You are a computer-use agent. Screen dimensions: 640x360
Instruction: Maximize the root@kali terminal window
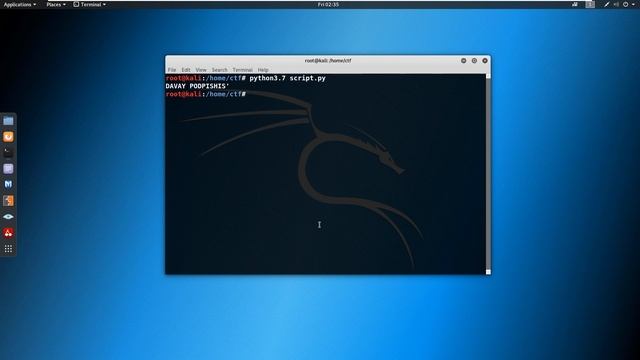pos(474,60)
